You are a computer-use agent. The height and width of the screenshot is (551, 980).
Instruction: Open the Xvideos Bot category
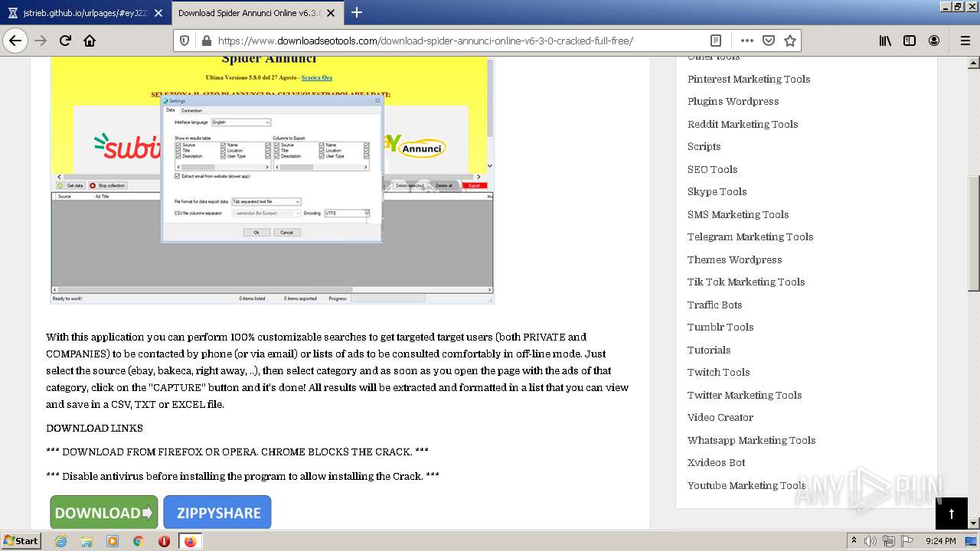[x=716, y=462]
